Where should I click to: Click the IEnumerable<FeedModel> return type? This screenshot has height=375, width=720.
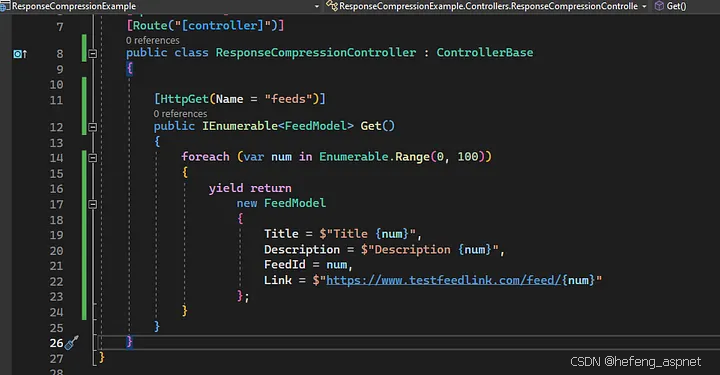[278, 126]
